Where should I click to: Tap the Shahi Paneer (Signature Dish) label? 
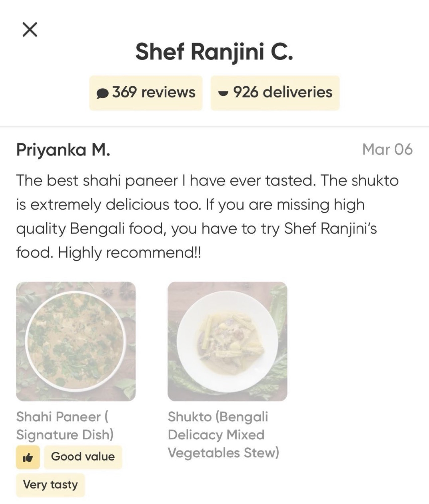(x=65, y=425)
